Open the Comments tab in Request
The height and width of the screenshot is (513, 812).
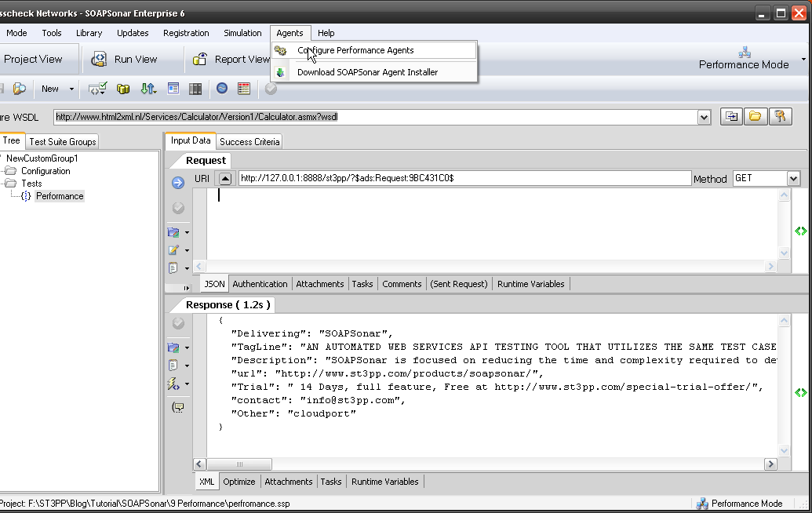pos(402,284)
